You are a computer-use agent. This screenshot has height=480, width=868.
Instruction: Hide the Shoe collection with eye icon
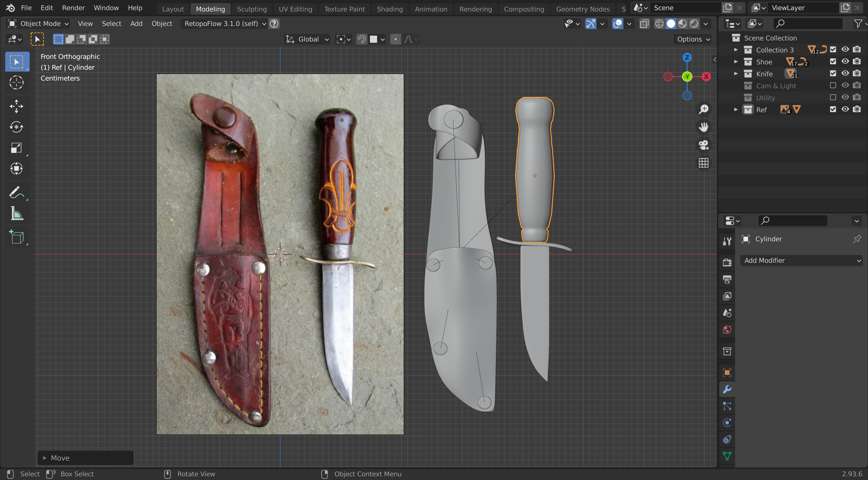[845, 62]
